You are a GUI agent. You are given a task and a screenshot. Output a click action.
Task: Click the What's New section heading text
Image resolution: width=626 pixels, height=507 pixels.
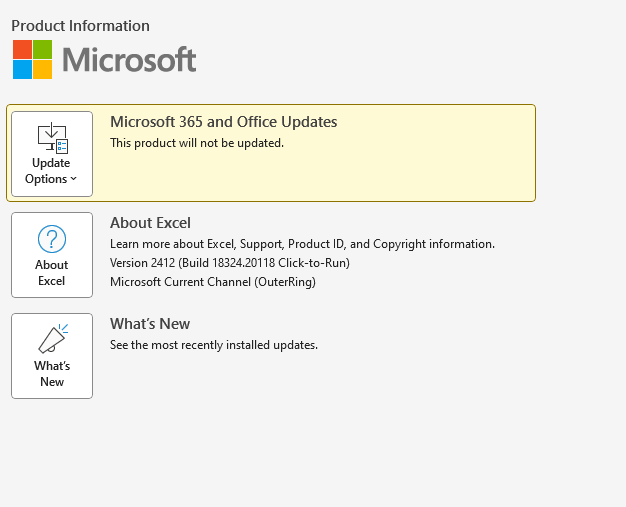150,324
